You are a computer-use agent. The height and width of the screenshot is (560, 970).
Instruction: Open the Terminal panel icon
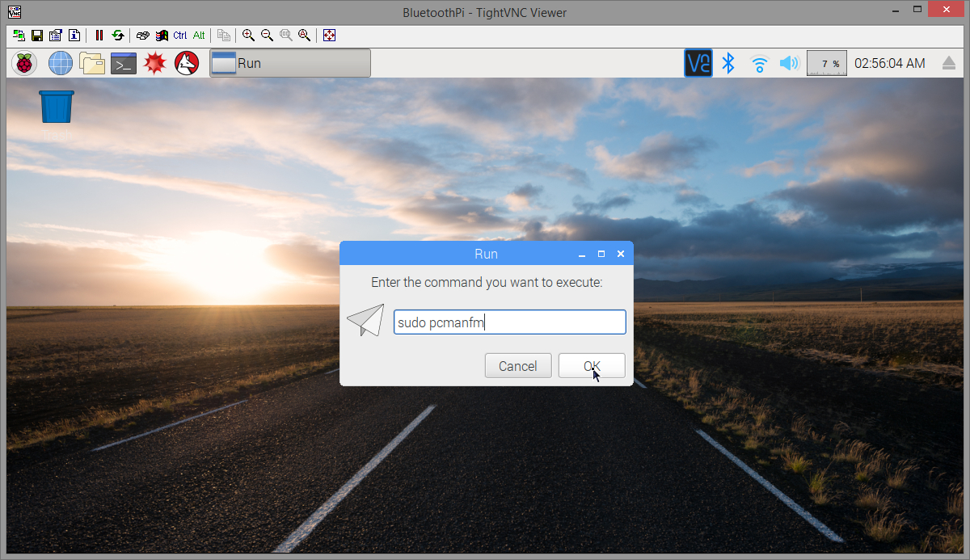(124, 63)
